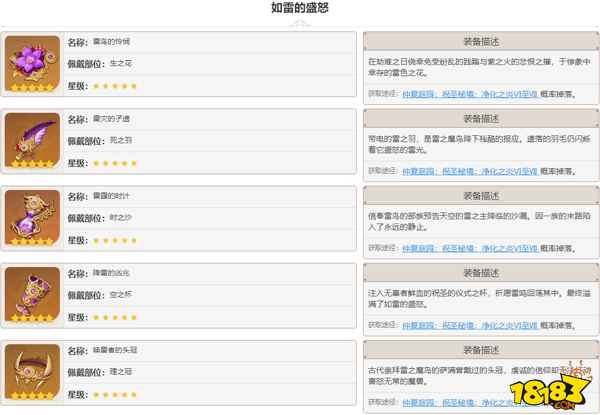Click the goblet artifact icon
The height and width of the screenshot is (415, 600).
click(x=32, y=294)
